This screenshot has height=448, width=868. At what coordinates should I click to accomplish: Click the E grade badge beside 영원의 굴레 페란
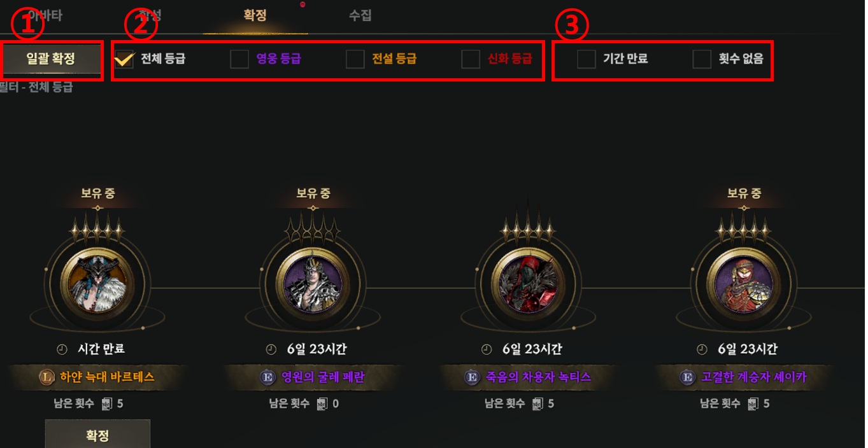[x=268, y=377]
